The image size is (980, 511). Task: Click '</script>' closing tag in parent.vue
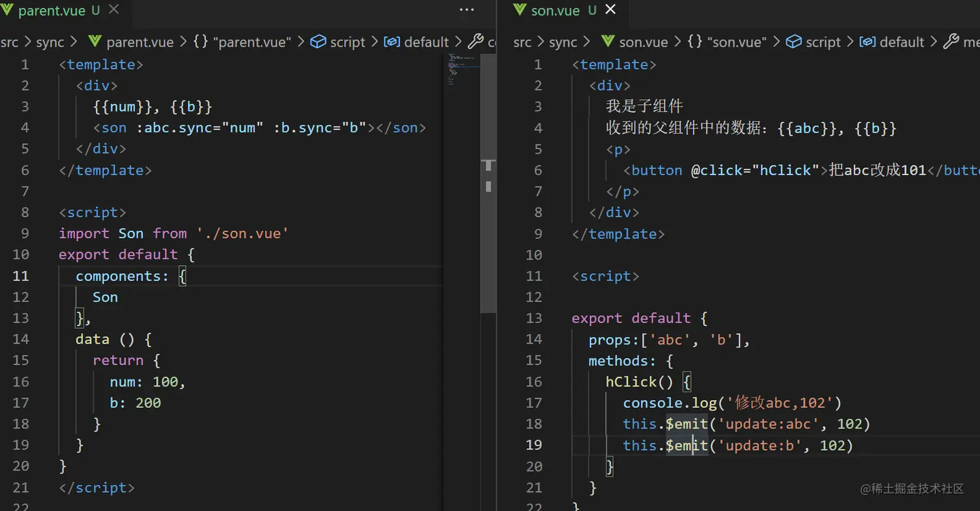tap(97, 488)
